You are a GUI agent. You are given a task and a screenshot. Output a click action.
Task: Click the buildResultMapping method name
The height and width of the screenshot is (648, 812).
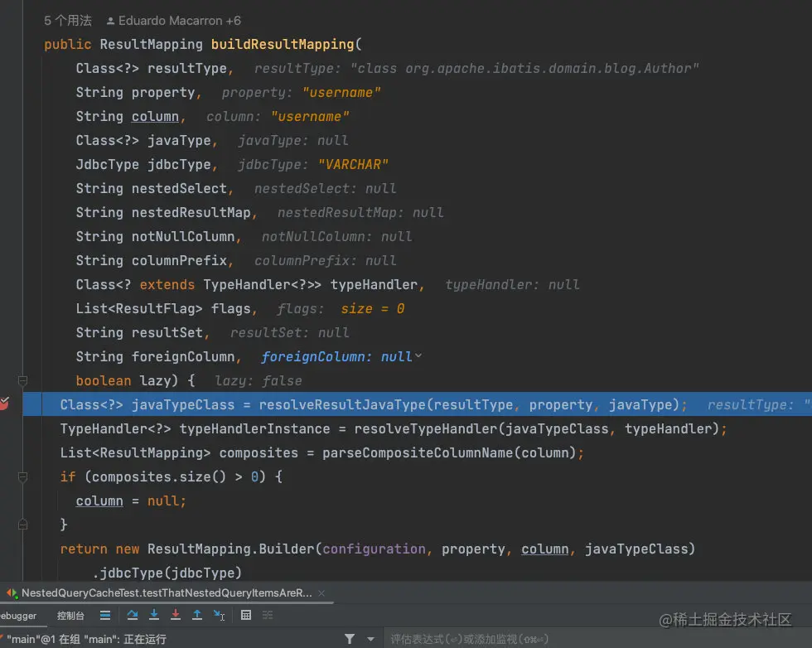(x=283, y=44)
